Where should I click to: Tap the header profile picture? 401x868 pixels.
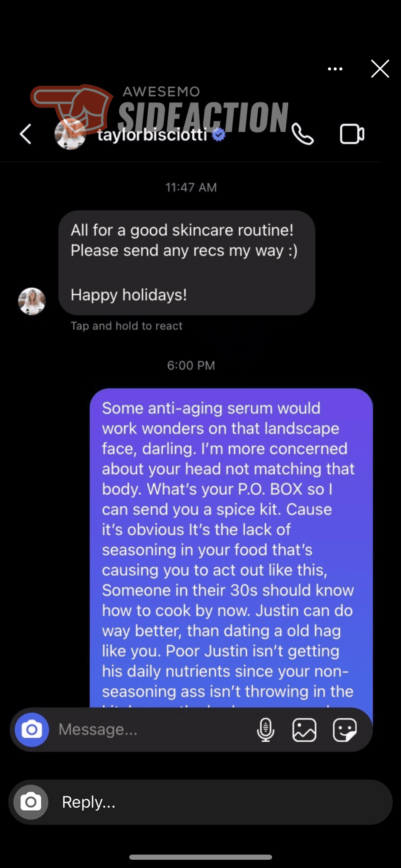tap(70, 134)
